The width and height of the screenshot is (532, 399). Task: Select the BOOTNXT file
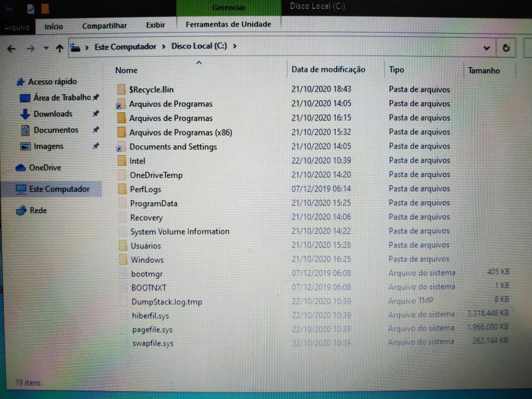click(148, 288)
